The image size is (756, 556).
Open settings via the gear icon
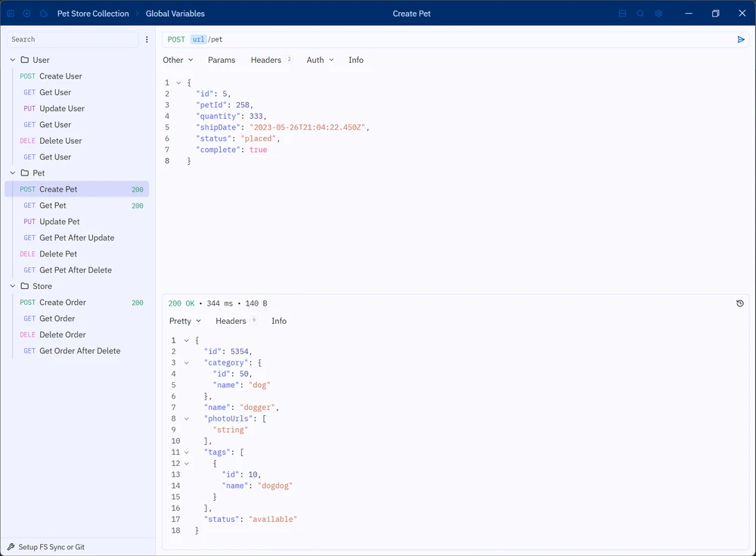[x=658, y=14]
